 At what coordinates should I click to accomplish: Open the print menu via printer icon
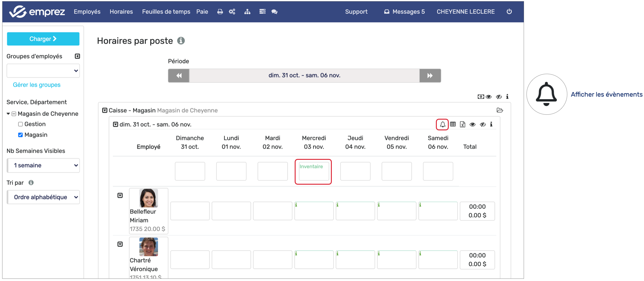(220, 12)
